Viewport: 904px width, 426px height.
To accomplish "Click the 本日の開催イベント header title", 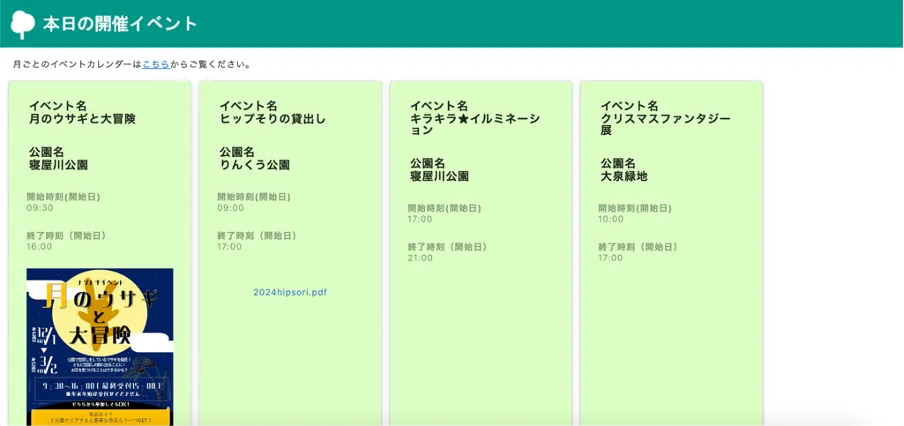I will (x=120, y=24).
